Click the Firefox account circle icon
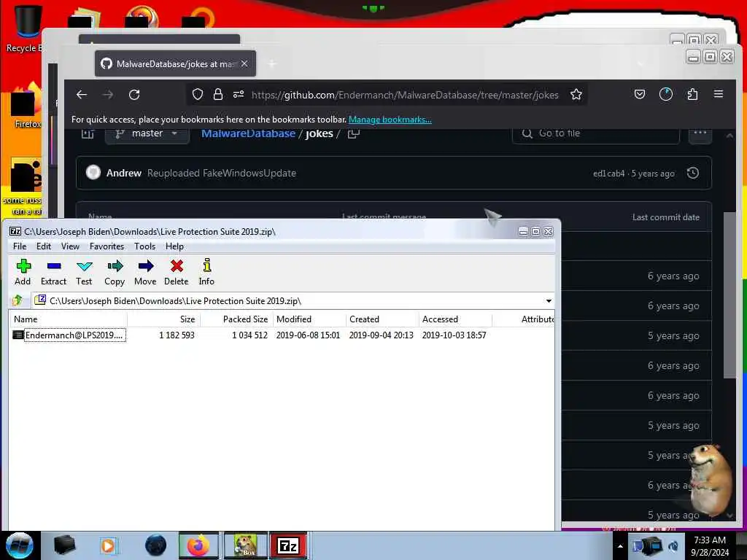The height and width of the screenshot is (560, 747). pos(665,94)
